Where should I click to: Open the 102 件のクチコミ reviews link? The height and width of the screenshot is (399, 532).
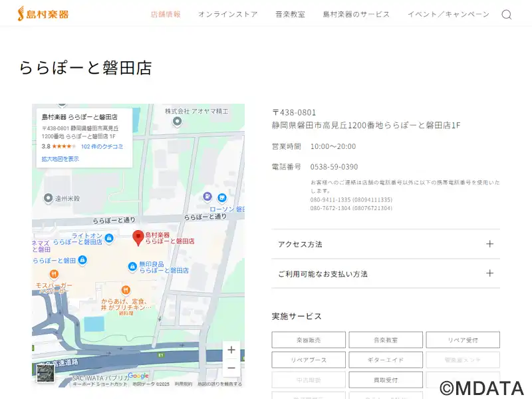pyautogui.click(x=102, y=146)
